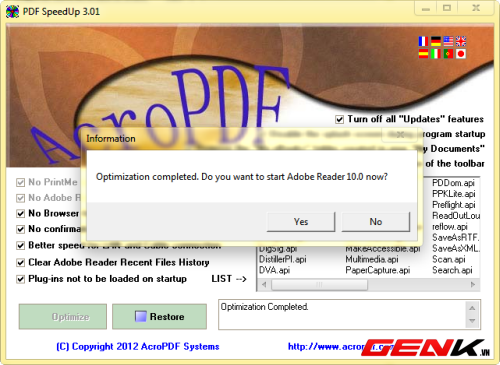The image size is (500, 365).
Task: Select SaveAsRTF entry in the plug-in list
Action: [x=456, y=238]
